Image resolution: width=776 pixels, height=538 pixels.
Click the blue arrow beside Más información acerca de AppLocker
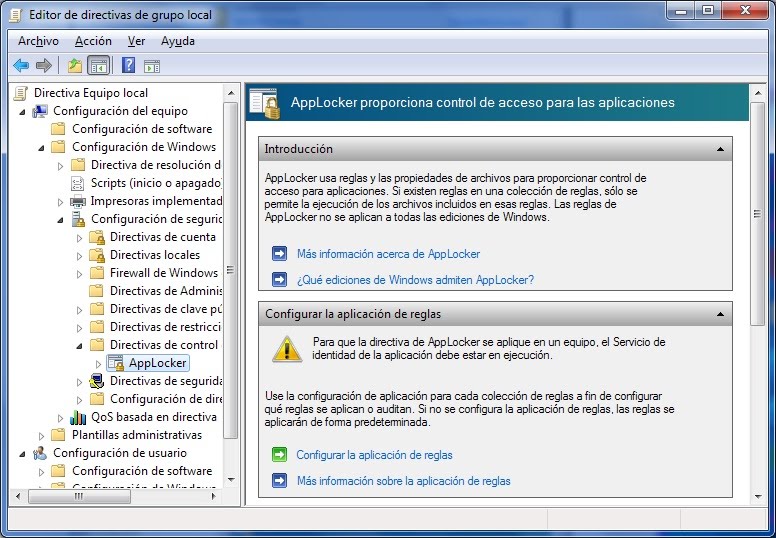(279, 253)
